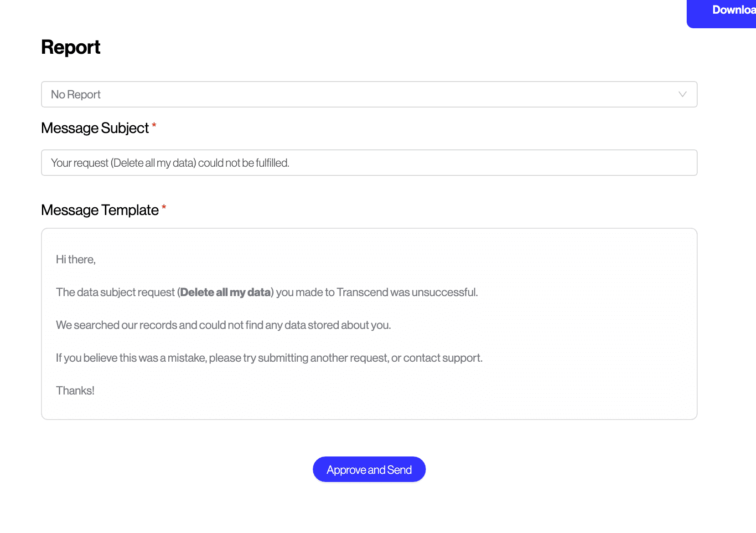Click bold "Delete all my data" template text
Image resolution: width=756 pixels, height=533 pixels.
pyautogui.click(x=226, y=292)
